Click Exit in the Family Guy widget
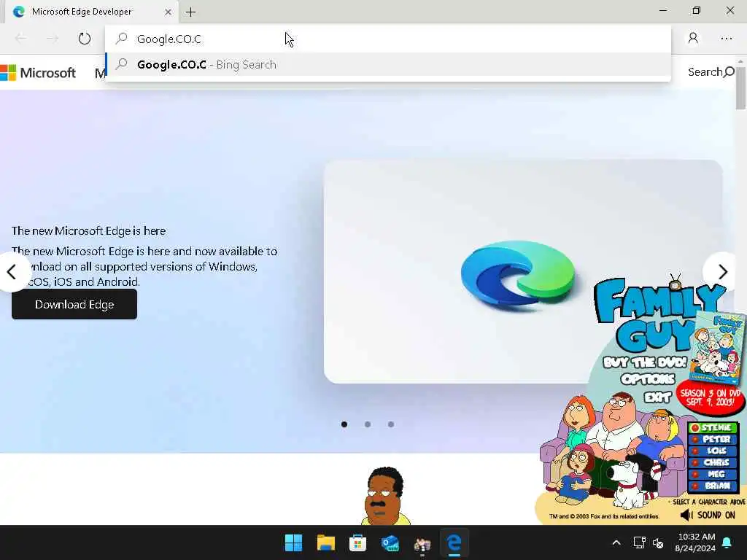 click(x=657, y=397)
